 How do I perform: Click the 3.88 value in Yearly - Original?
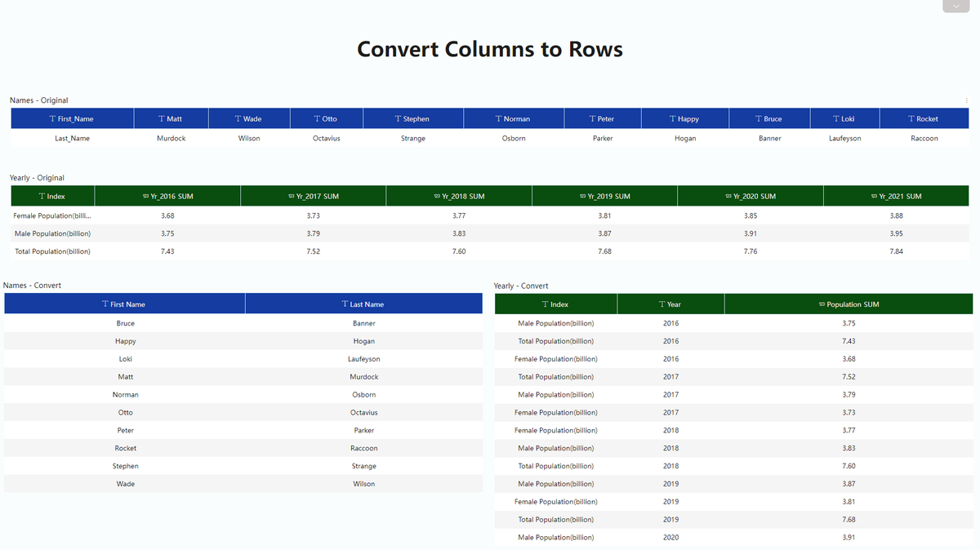[896, 215]
